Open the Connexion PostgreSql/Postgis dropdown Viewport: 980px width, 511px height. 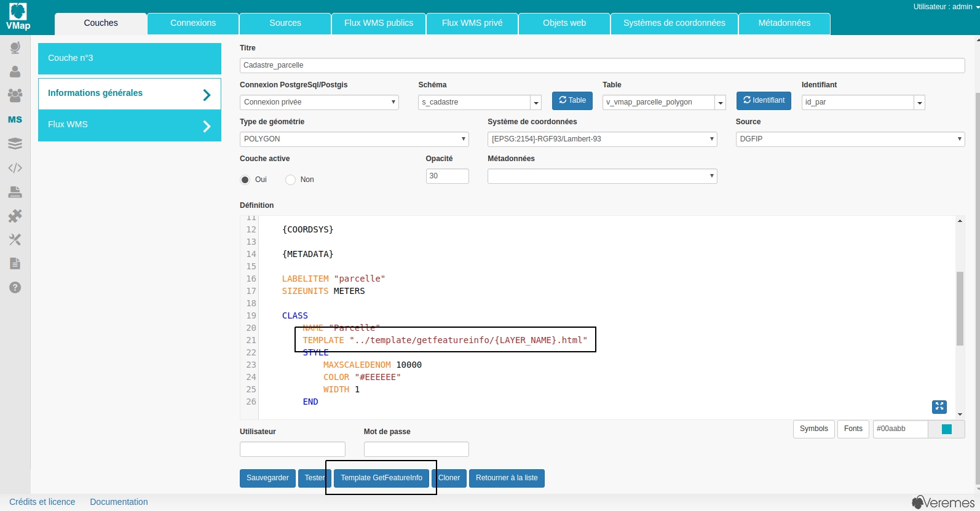point(319,102)
